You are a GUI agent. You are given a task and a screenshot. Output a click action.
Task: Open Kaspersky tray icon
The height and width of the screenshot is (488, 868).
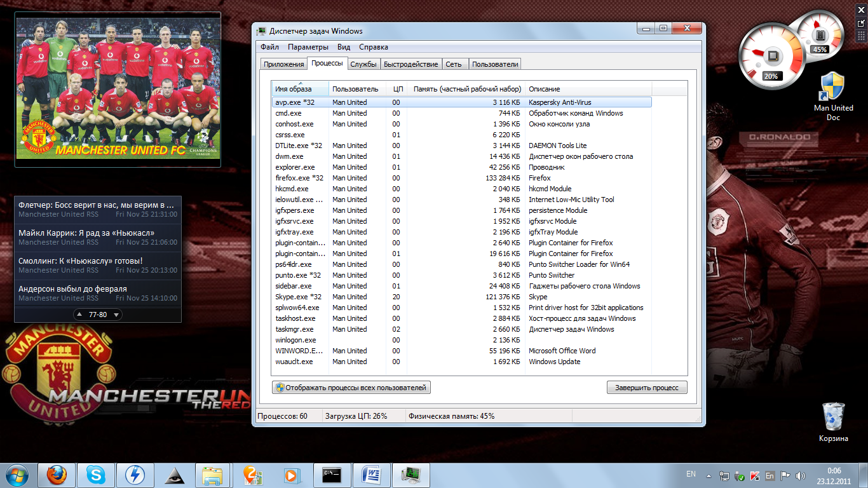[x=755, y=475]
